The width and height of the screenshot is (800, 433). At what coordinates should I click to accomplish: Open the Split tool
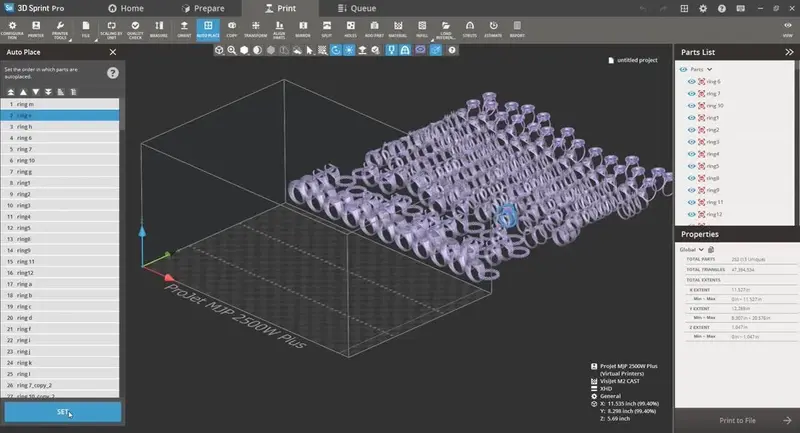[x=327, y=30]
